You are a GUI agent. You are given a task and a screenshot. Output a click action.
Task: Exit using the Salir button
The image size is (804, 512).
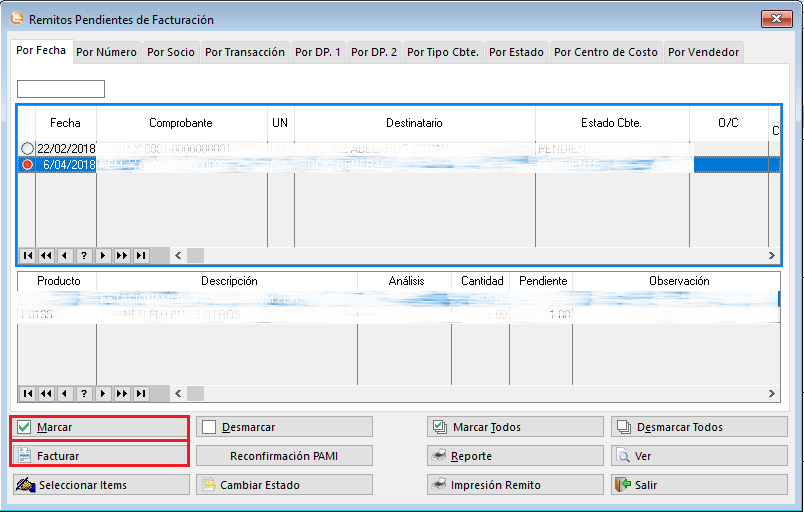tap(699, 485)
